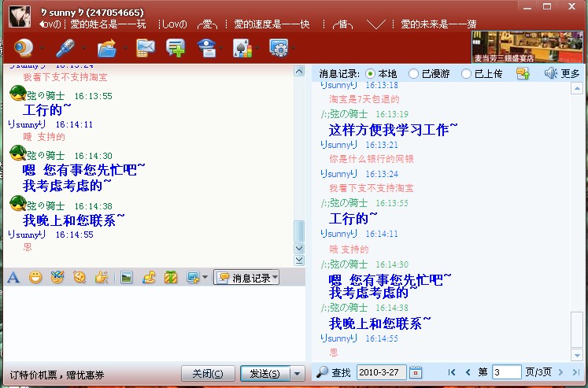
Task: Expand the 消息记录 dropdown button
Action: pyautogui.click(x=246, y=278)
